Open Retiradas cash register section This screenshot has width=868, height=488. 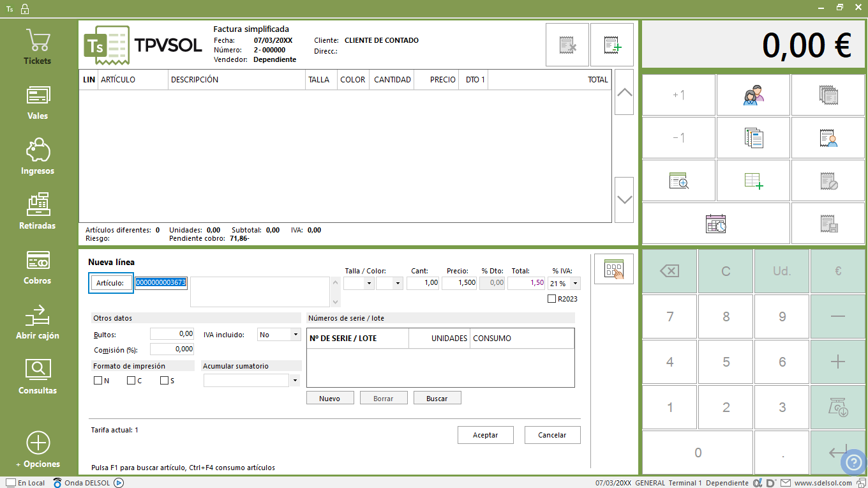tap(38, 213)
